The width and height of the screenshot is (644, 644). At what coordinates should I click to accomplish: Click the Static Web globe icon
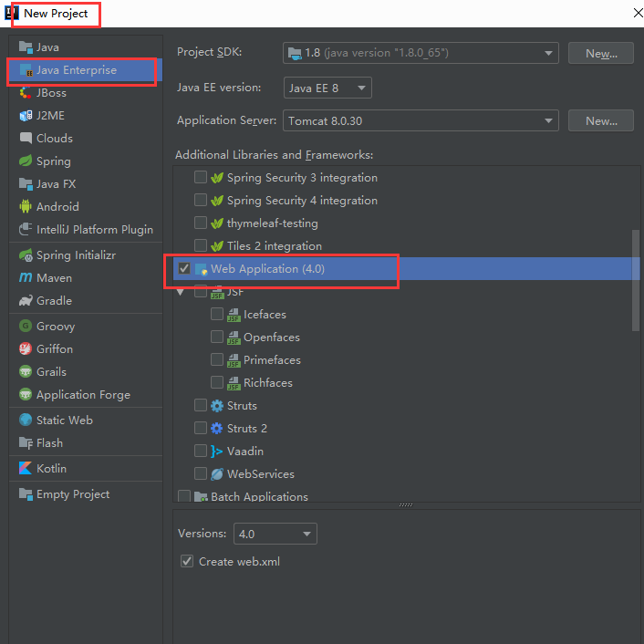click(26, 421)
